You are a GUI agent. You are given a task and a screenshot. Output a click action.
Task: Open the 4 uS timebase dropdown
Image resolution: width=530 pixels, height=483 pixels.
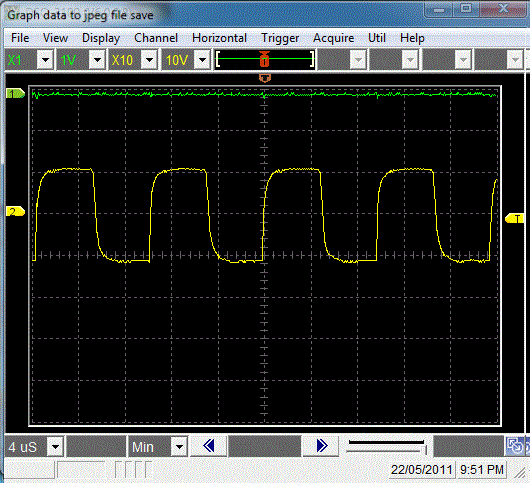click(x=55, y=447)
